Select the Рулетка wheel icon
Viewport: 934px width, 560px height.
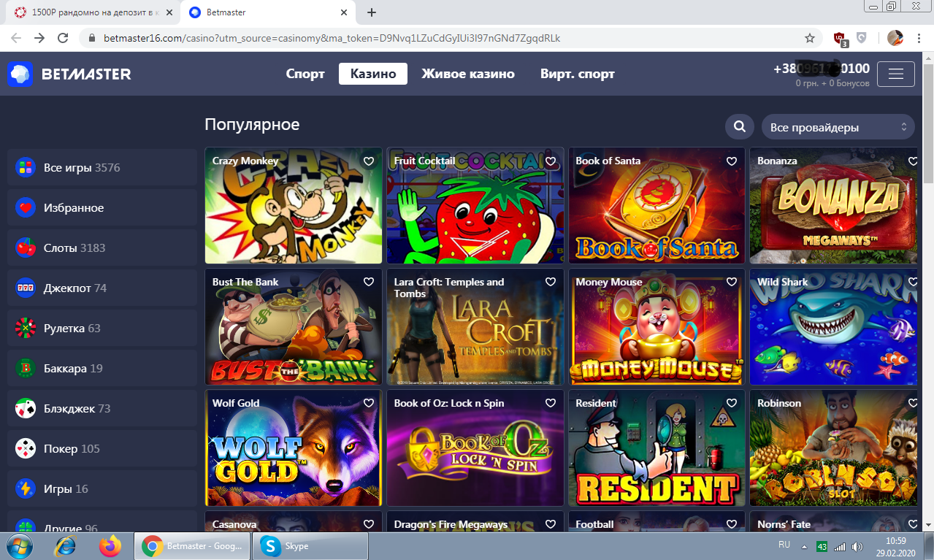pyautogui.click(x=26, y=328)
